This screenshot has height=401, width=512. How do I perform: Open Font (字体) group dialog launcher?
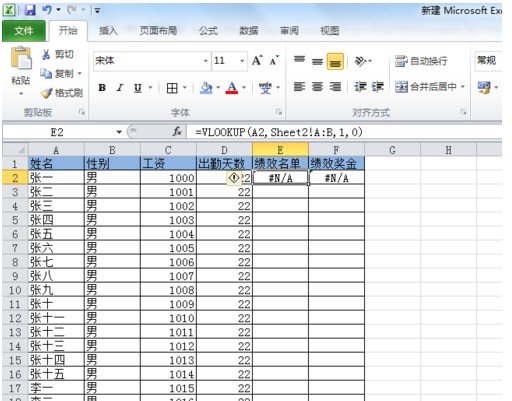coord(279,112)
